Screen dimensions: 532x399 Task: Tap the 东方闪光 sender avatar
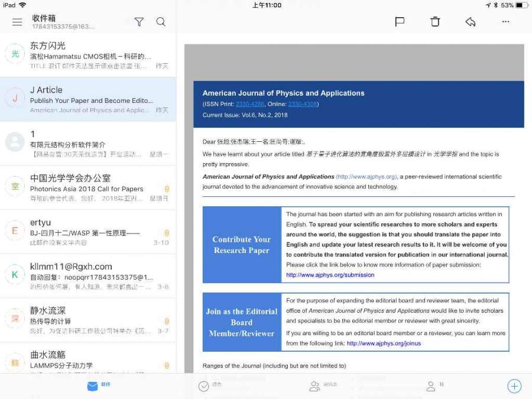pos(15,54)
